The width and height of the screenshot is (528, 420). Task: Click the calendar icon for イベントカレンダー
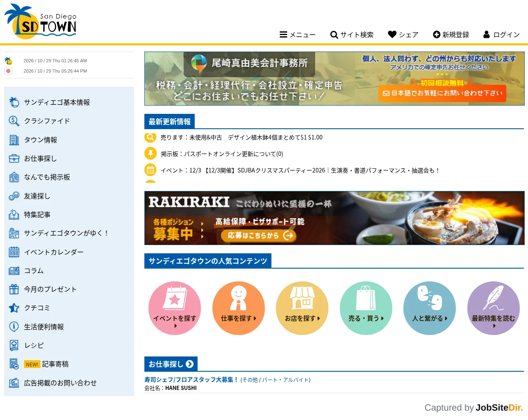[x=14, y=252]
